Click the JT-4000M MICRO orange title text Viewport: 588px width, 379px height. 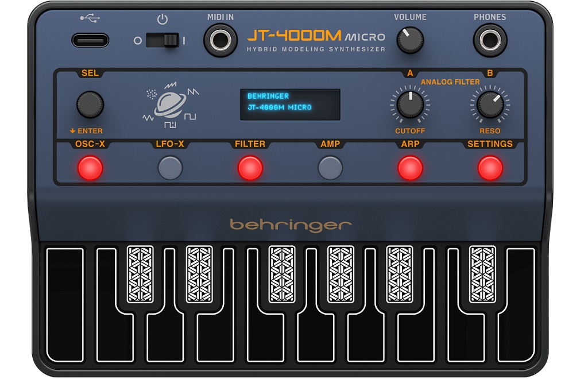tap(316, 36)
